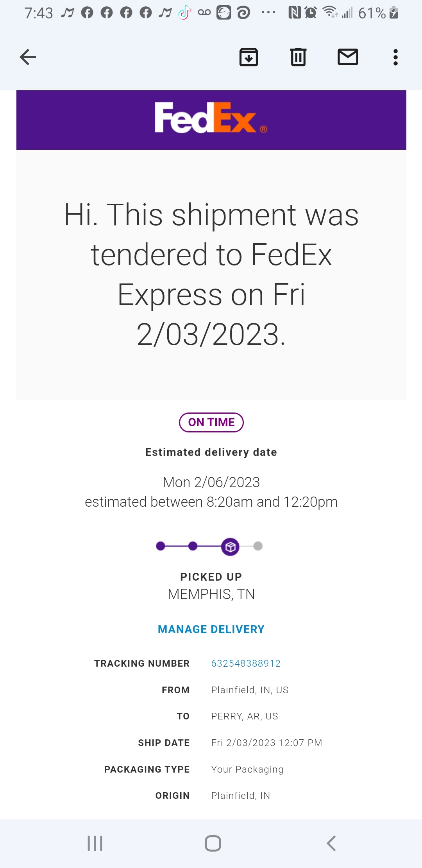Mark email as unread with envelope icon
Screen dimensions: 422x868
click(348, 57)
